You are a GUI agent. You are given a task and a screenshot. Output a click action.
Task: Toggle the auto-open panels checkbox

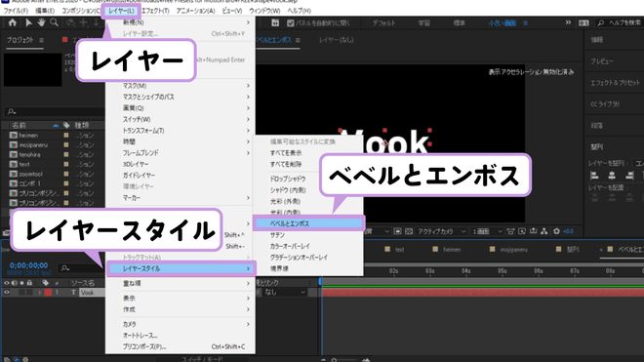click(291, 23)
